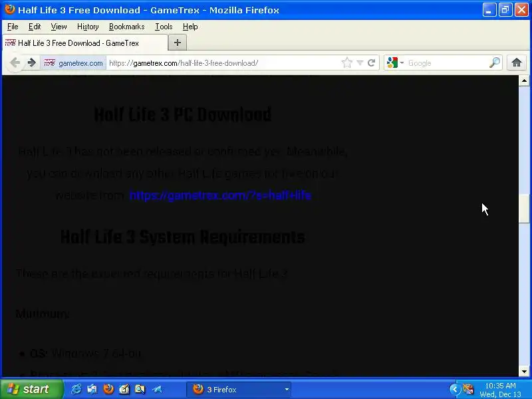The height and width of the screenshot is (399, 532).
Task: Click the Half Life 3 PC Download heading
Action: tap(182, 114)
